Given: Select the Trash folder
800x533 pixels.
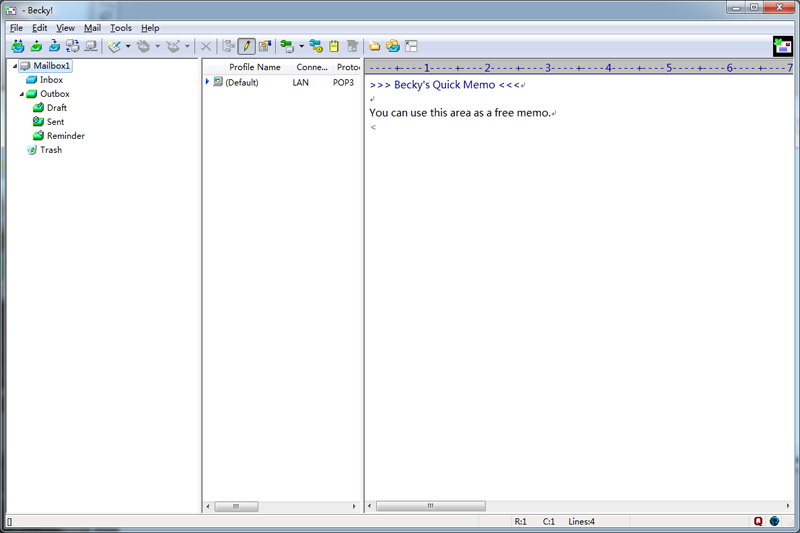Looking at the screenshot, I should point(50,150).
